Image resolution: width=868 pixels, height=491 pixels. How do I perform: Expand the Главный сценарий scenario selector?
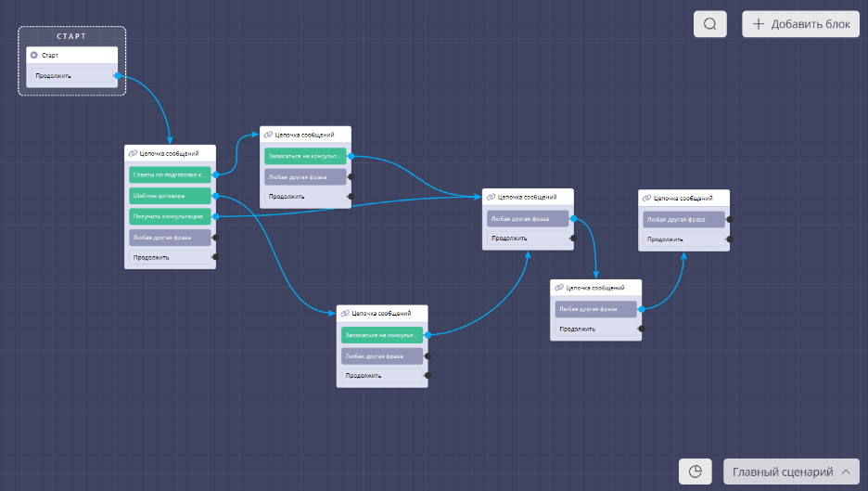(790, 472)
